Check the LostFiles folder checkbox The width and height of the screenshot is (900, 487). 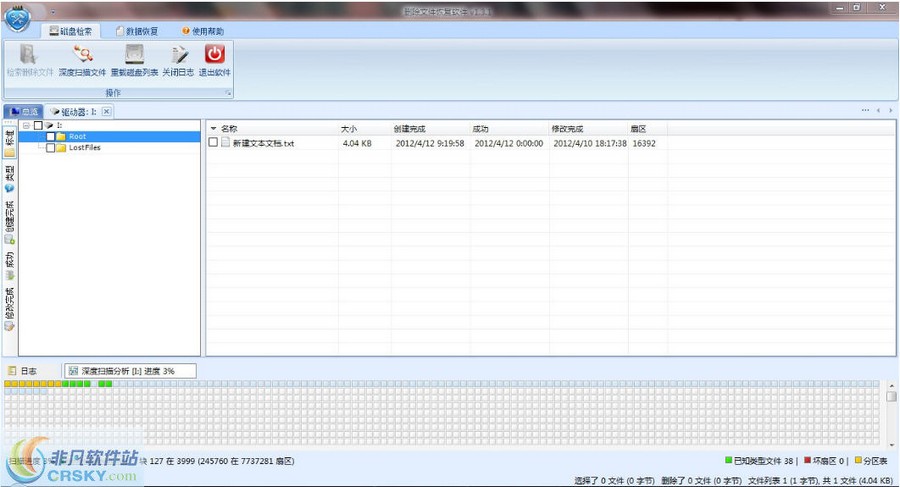pos(51,148)
